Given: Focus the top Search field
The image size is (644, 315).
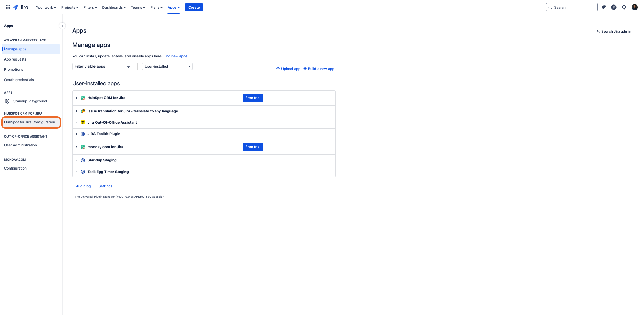Looking at the screenshot, I should tap(572, 7).
